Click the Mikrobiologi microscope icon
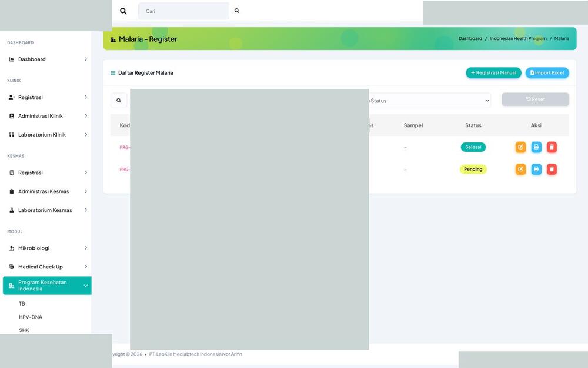The height and width of the screenshot is (368, 588). click(12, 248)
